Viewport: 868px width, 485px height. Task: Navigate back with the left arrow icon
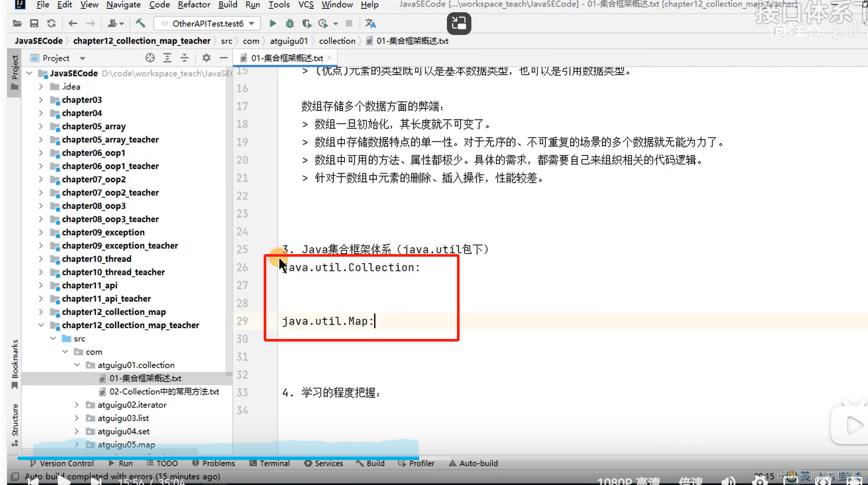[73, 24]
